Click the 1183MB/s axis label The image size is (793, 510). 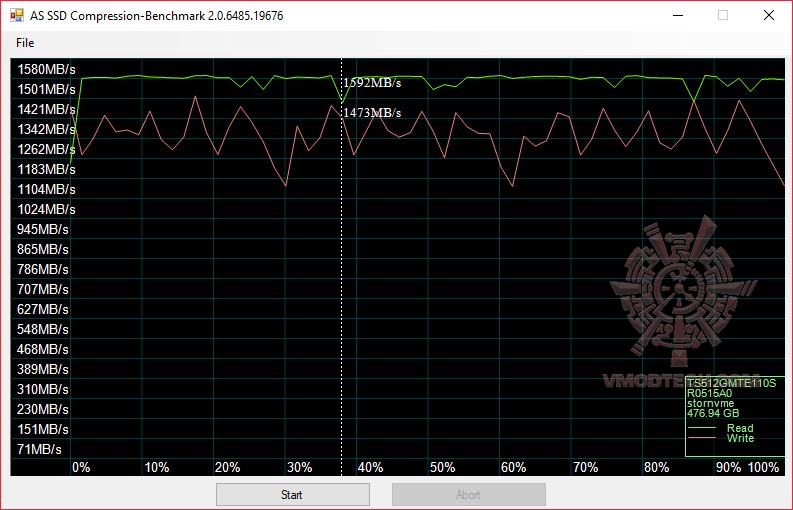[x=46, y=169]
